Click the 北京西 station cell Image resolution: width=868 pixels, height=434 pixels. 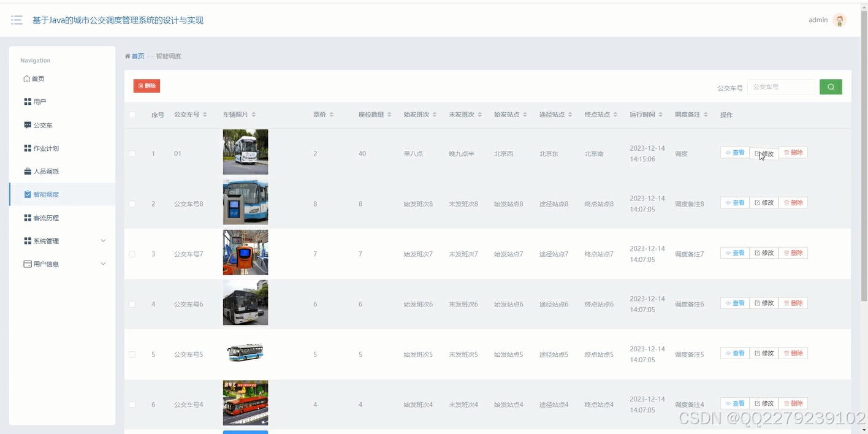[x=503, y=154]
